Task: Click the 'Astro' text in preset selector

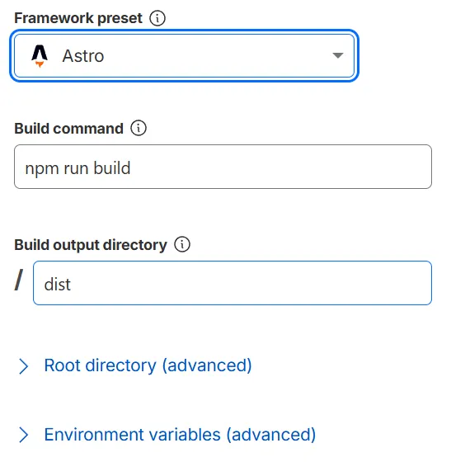Action: tap(83, 56)
